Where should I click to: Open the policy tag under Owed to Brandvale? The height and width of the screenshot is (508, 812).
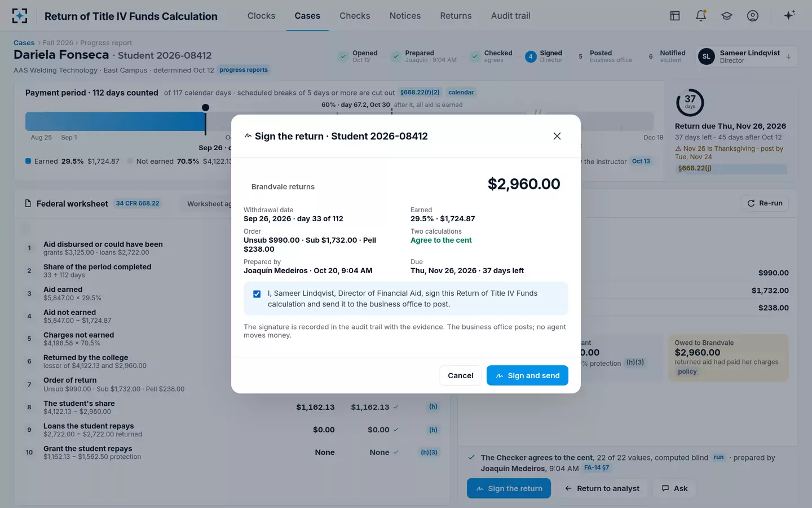pos(687,371)
